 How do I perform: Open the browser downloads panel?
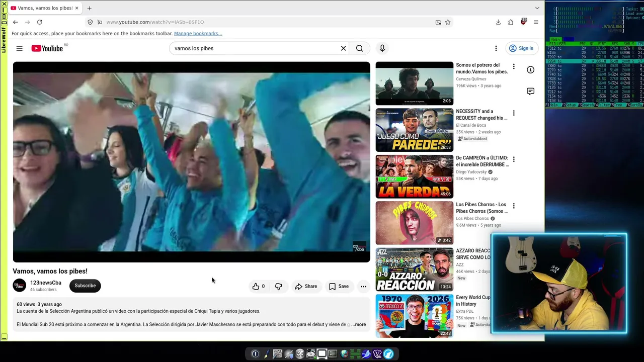498,22
